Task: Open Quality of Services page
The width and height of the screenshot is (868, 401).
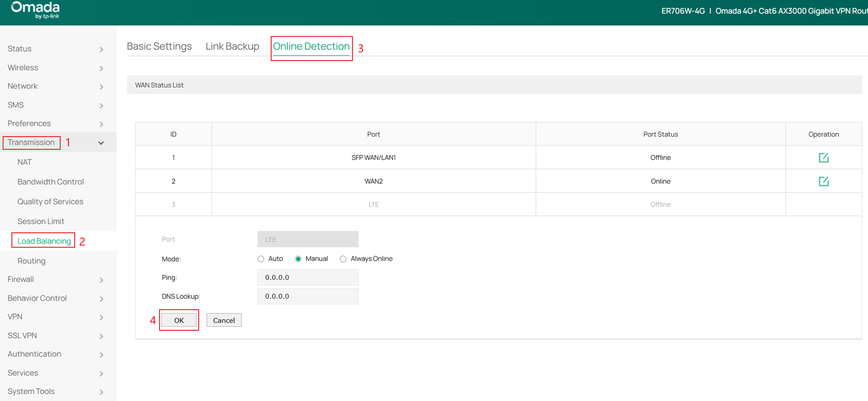Action: (x=50, y=202)
